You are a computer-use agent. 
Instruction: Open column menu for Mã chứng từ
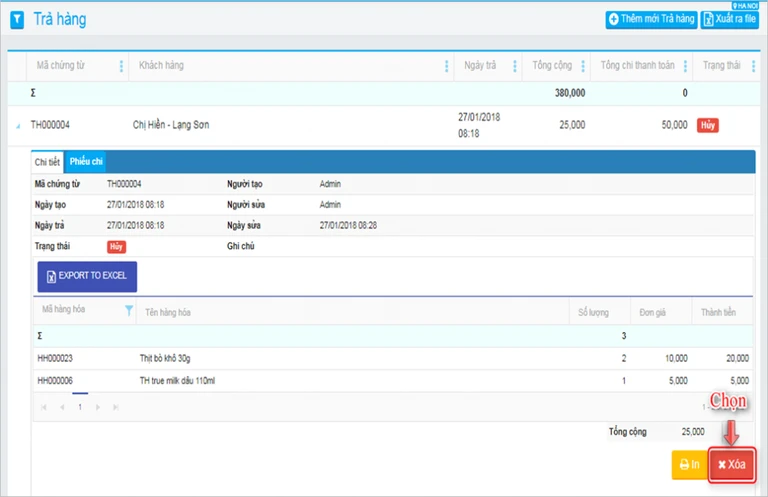[121, 66]
